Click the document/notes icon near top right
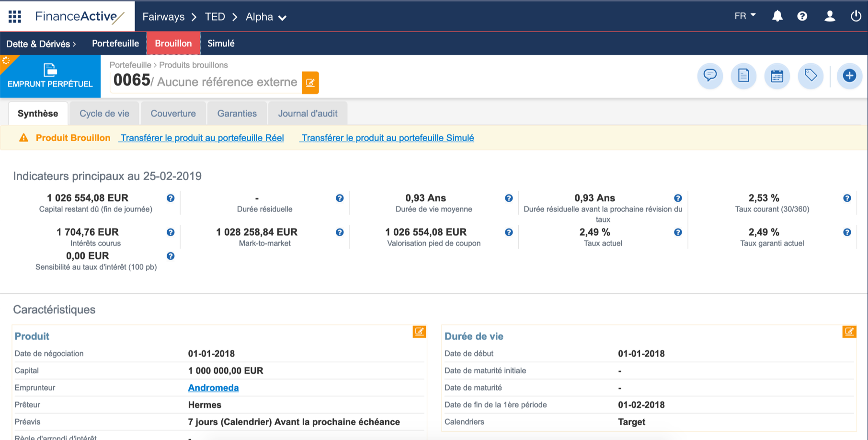This screenshot has height=440, width=868. (743, 76)
